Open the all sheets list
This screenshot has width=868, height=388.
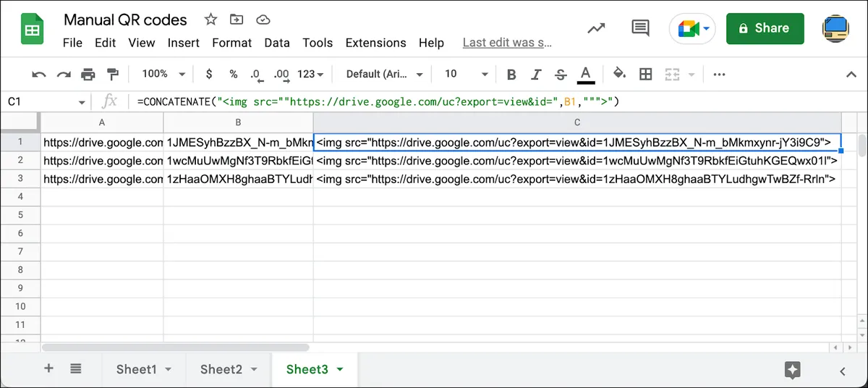click(x=75, y=368)
